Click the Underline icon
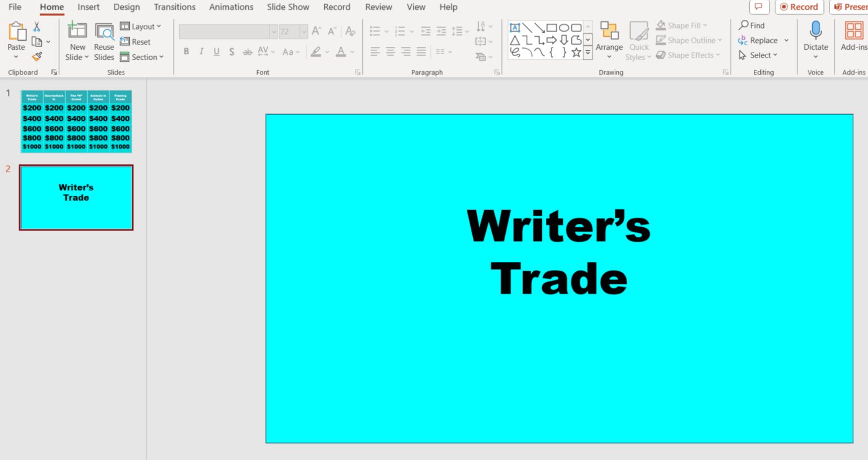The height and width of the screenshot is (460, 868). tap(216, 51)
